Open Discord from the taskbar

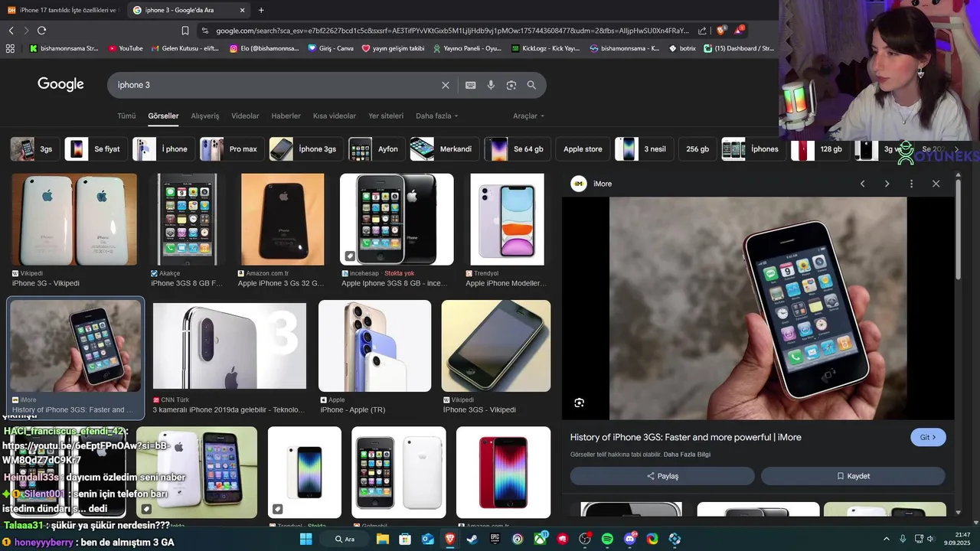(x=629, y=539)
